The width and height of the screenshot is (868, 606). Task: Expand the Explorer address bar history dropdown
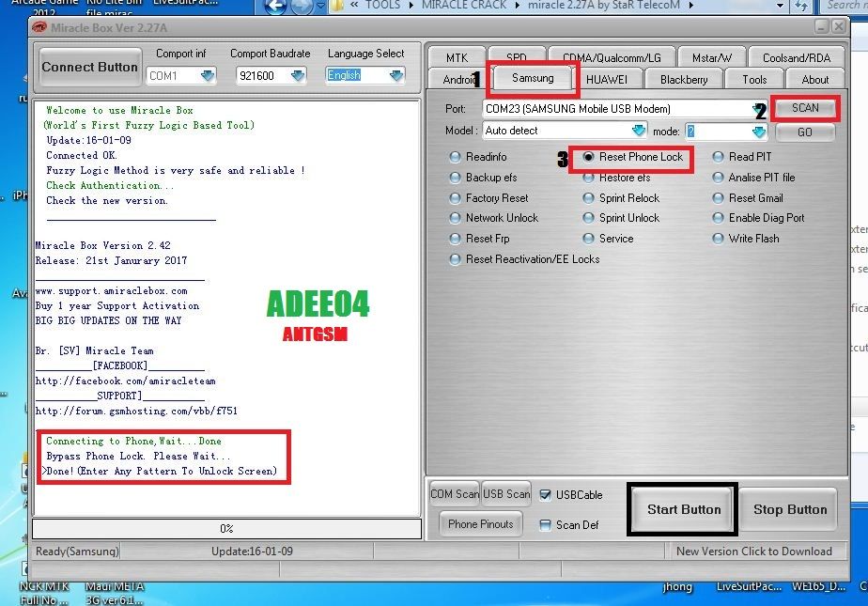pyautogui.click(x=780, y=6)
